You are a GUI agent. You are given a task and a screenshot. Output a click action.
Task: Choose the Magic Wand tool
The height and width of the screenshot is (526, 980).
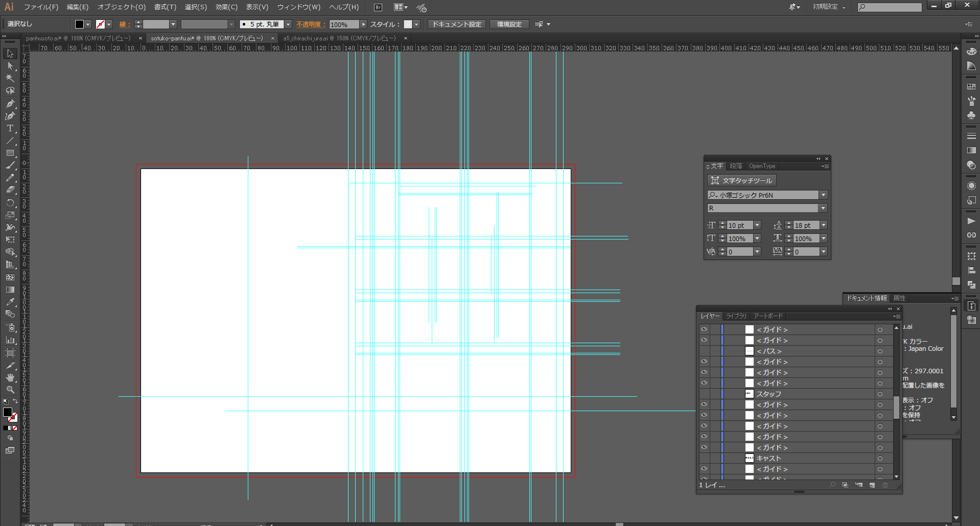click(10, 78)
